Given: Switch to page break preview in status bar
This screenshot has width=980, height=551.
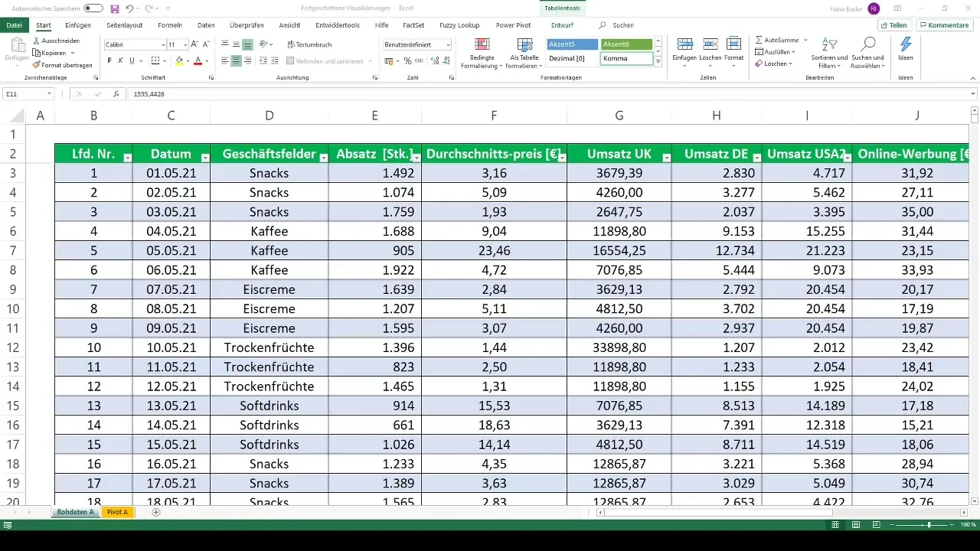Looking at the screenshot, I should [x=877, y=525].
